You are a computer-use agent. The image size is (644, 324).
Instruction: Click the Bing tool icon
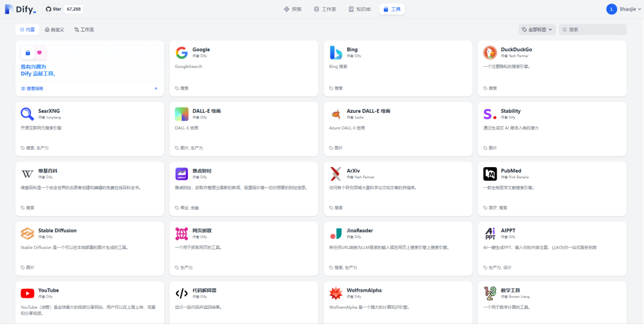(x=336, y=53)
